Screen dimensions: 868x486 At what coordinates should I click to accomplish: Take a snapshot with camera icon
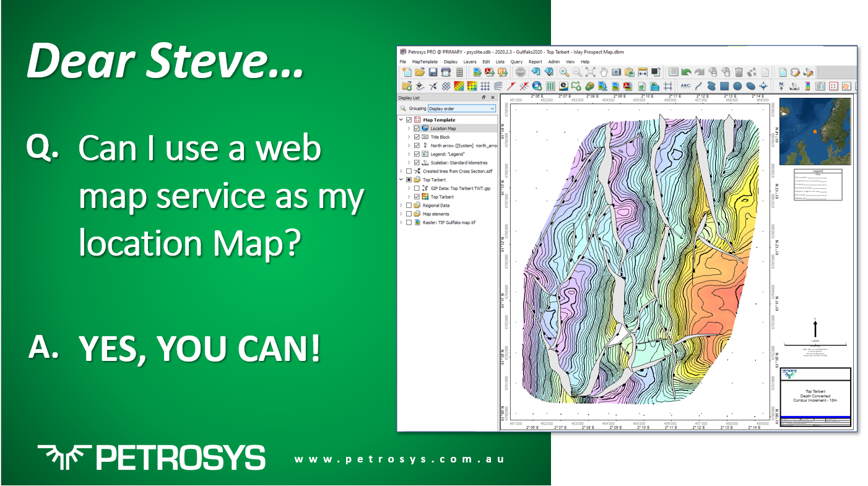click(x=616, y=72)
